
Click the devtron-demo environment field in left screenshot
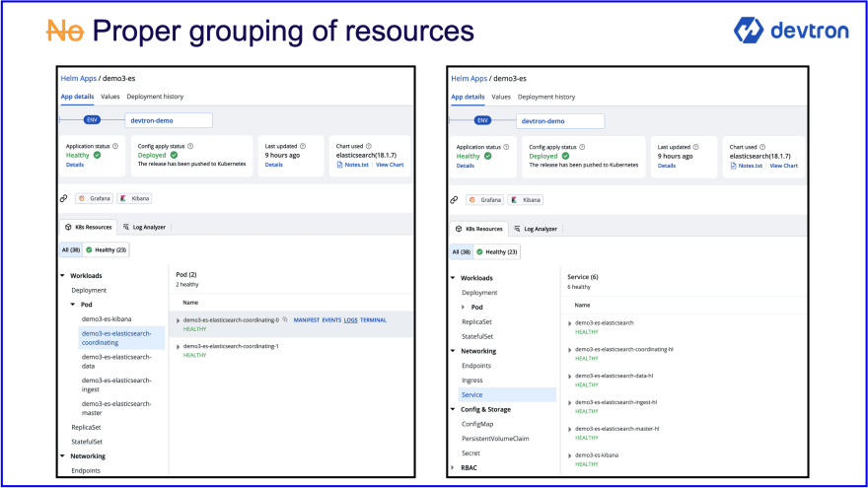pyautogui.click(x=169, y=120)
